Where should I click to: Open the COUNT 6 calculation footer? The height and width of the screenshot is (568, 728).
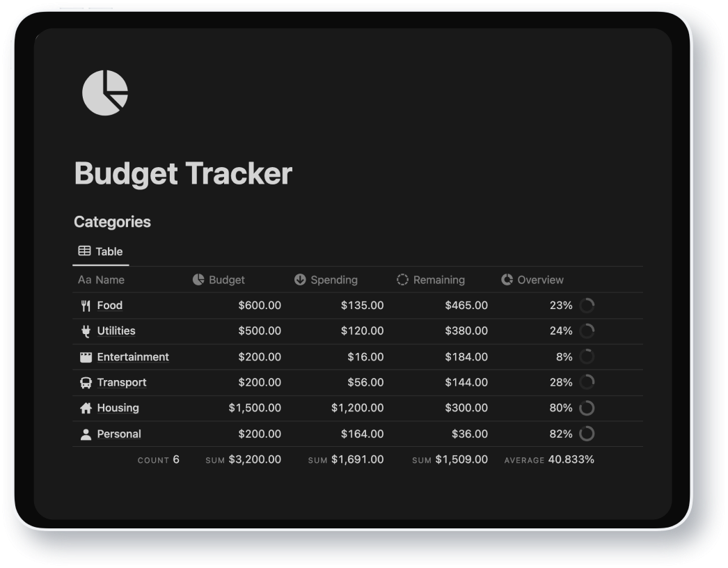pyautogui.click(x=158, y=460)
